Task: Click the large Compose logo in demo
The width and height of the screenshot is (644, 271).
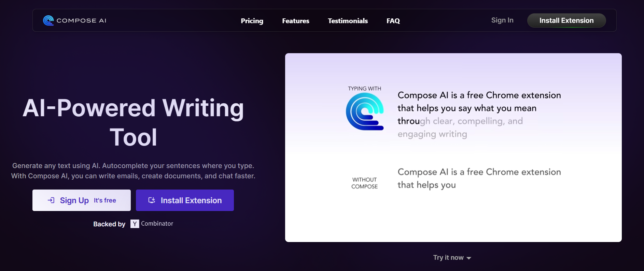Action: [365, 111]
